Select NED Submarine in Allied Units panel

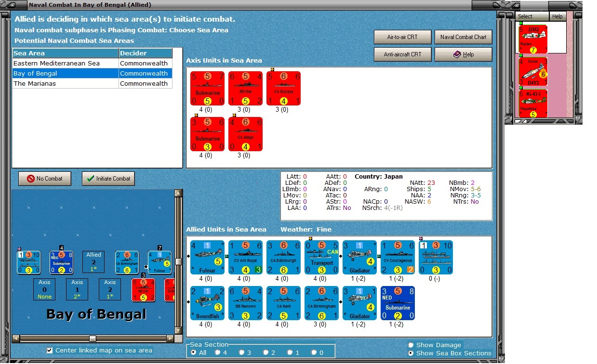pos(398,303)
